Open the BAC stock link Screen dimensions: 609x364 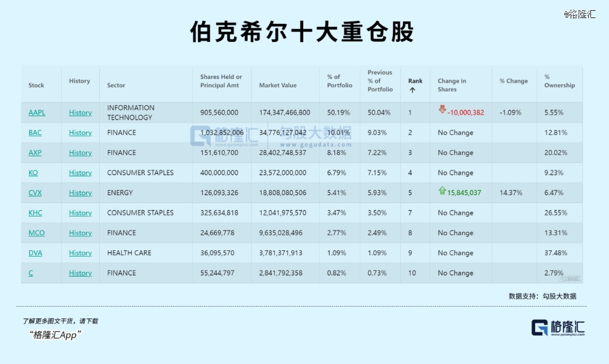(x=35, y=133)
